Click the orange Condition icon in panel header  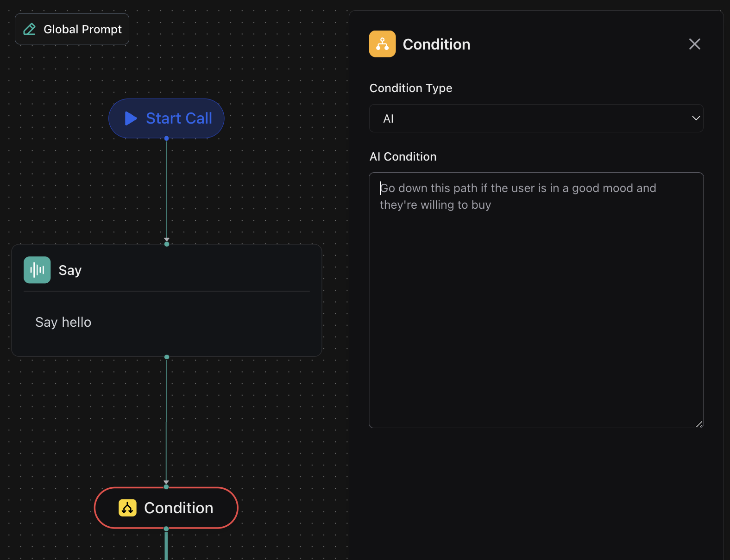click(382, 44)
